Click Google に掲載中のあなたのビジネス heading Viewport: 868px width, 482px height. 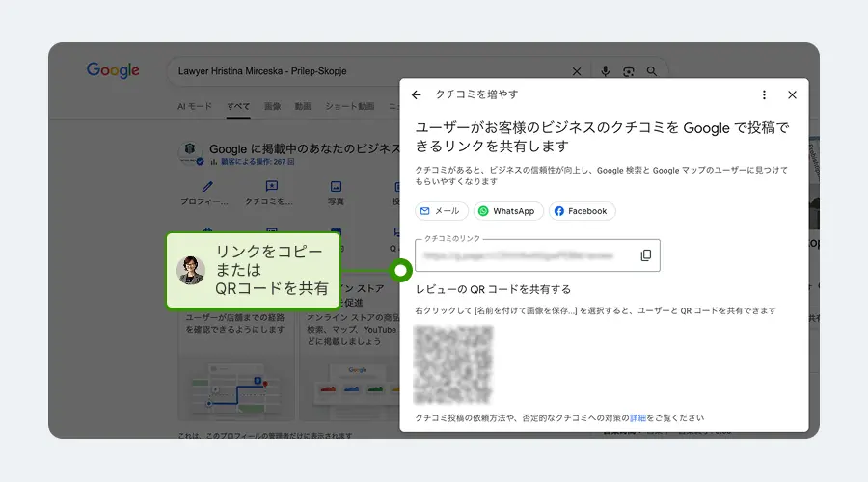[x=305, y=148]
